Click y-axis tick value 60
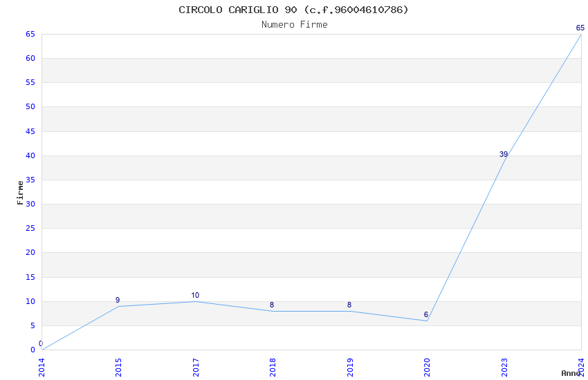Viewport: 588px width, 380px height. pyautogui.click(x=30, y=58)
